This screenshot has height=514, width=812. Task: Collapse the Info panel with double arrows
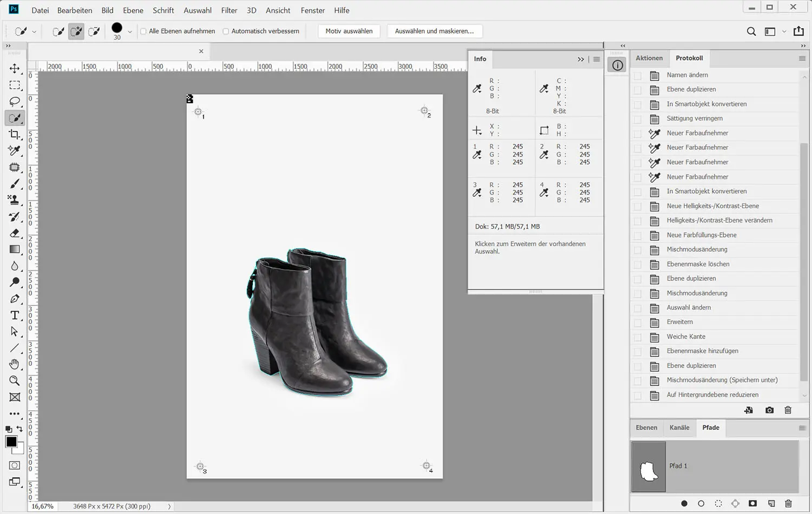click(581, 59)
